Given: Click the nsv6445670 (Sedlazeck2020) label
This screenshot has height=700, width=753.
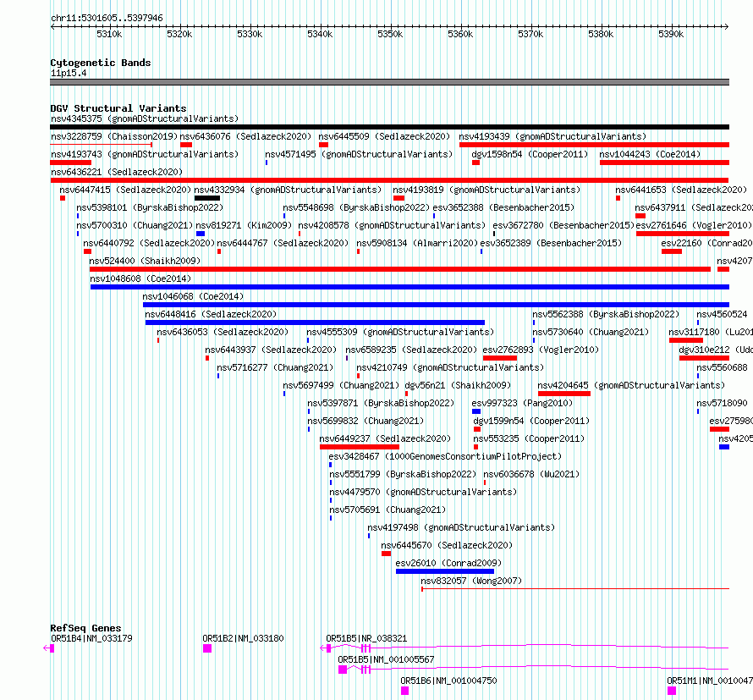Looking at the screenshot, I should [x=447, y=545].
